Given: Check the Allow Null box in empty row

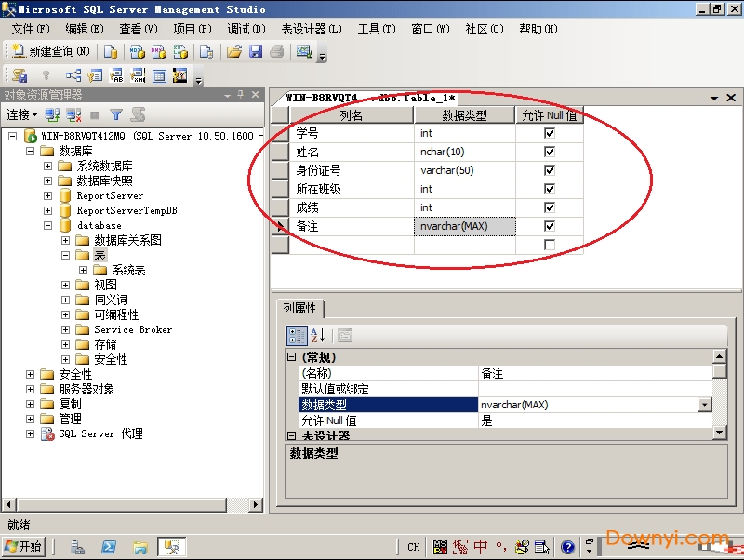Looking at the screenshot, I should click(549, 245).
